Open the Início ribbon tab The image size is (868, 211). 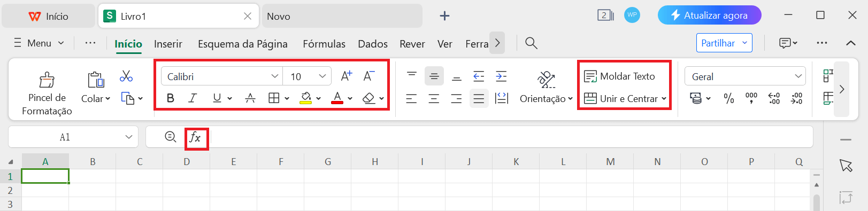tap(128, 44)
